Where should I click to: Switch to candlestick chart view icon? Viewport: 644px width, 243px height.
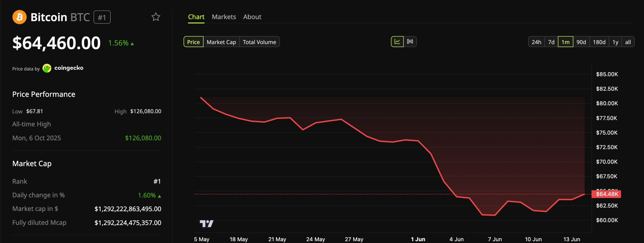click(410, 42)
